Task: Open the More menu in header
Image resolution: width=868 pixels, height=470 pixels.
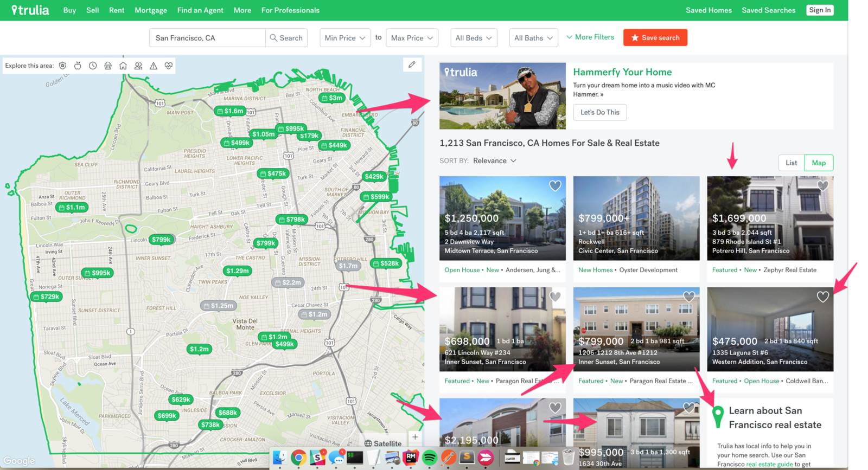Action: click(x=242, y=10)
